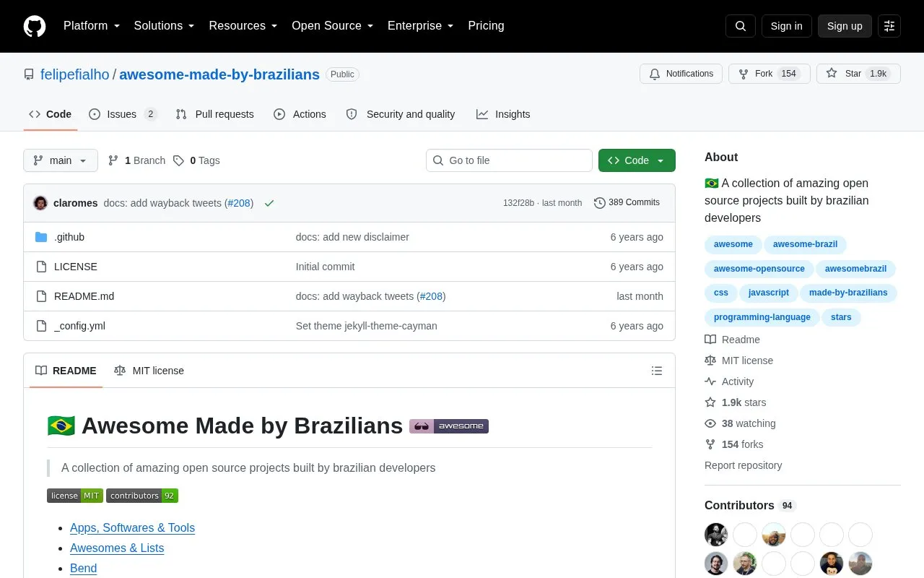Switch to the Actions tab
This screenshot has width=924, height=578.
[300, 114]
